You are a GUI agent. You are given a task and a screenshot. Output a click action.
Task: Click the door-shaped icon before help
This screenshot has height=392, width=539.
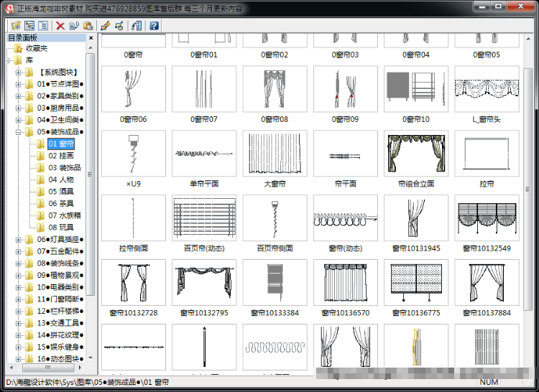click(x=137, y=26)
